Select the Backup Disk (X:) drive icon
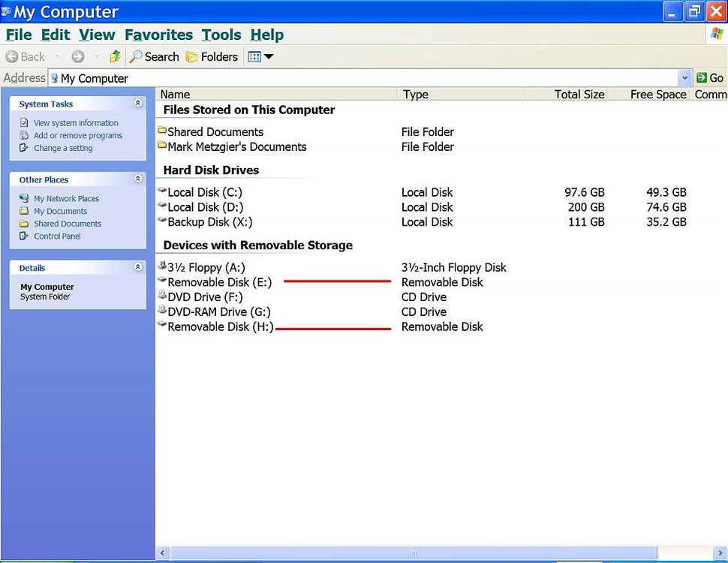Image resolution: width=728 pixels, height=563 pixels. coord(162,220)
